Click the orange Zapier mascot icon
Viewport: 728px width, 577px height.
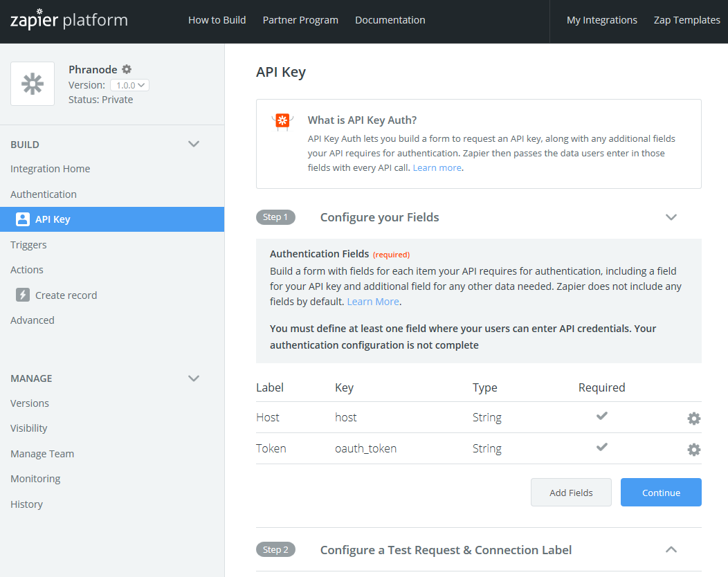(x=282, y=122)
